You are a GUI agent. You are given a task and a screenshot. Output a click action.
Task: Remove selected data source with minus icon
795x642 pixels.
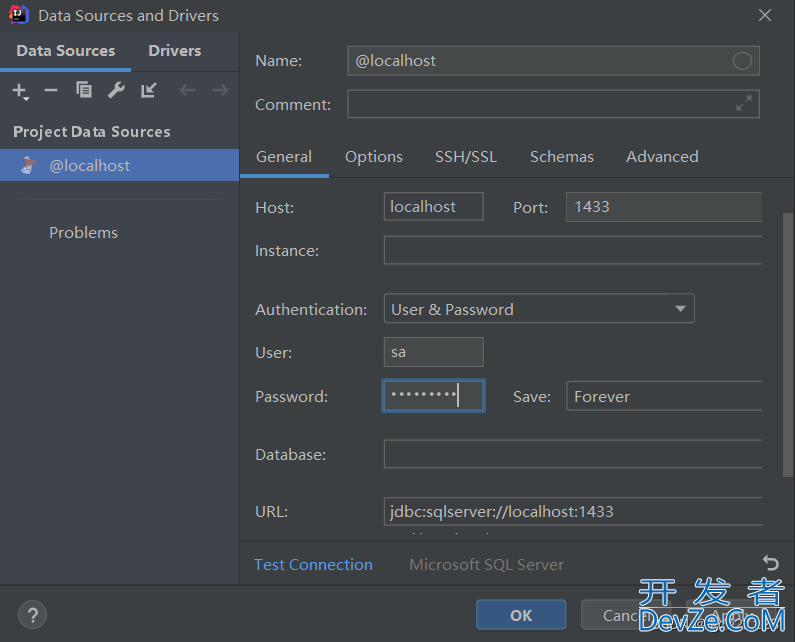51,90
